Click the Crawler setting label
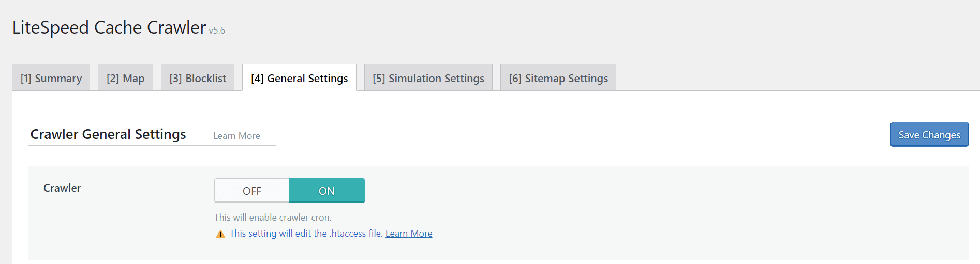This screenshot has height=264, width=980. coord(62,188)
